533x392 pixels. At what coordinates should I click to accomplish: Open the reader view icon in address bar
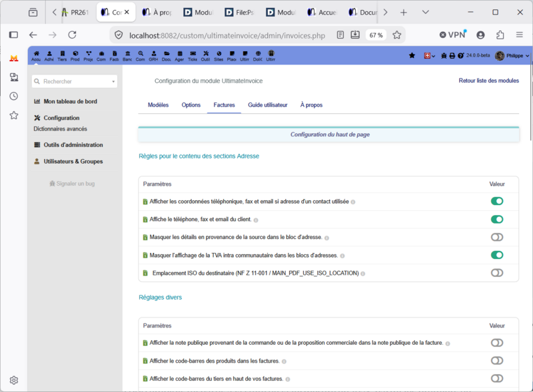coord(340,35)
